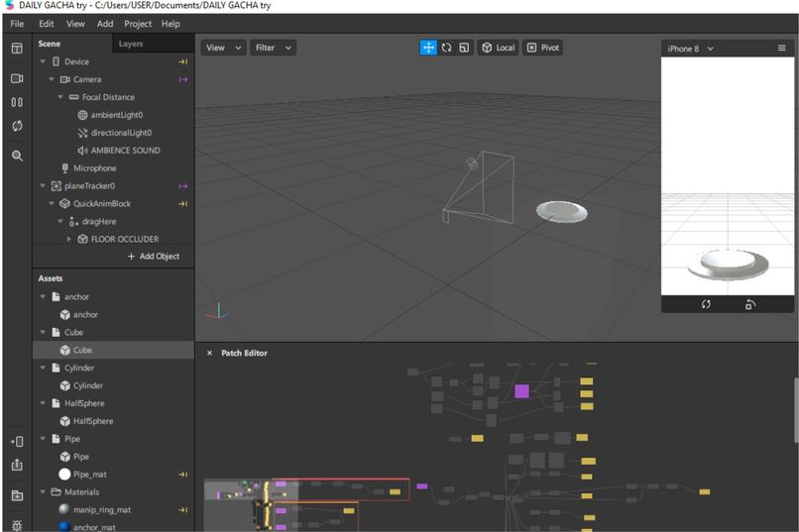Open the Project menu
The height and width of the screenshot is (532, 799).
tap(138, 24)
